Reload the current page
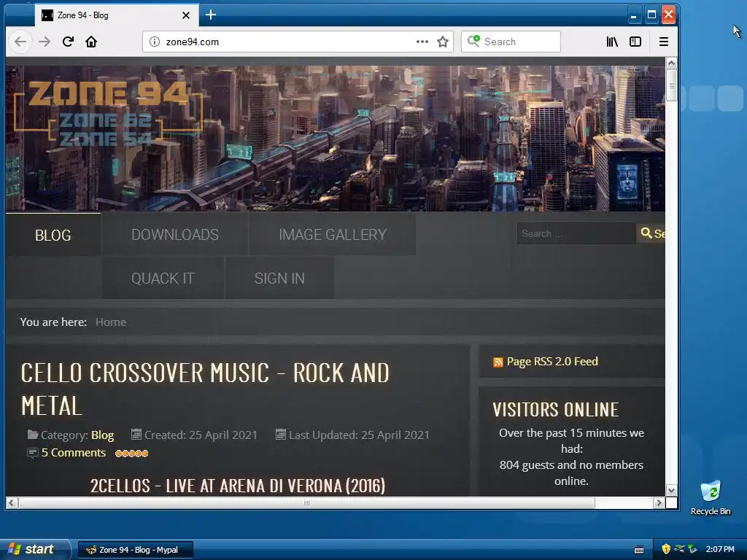The image size is (747, 560). 68,42
